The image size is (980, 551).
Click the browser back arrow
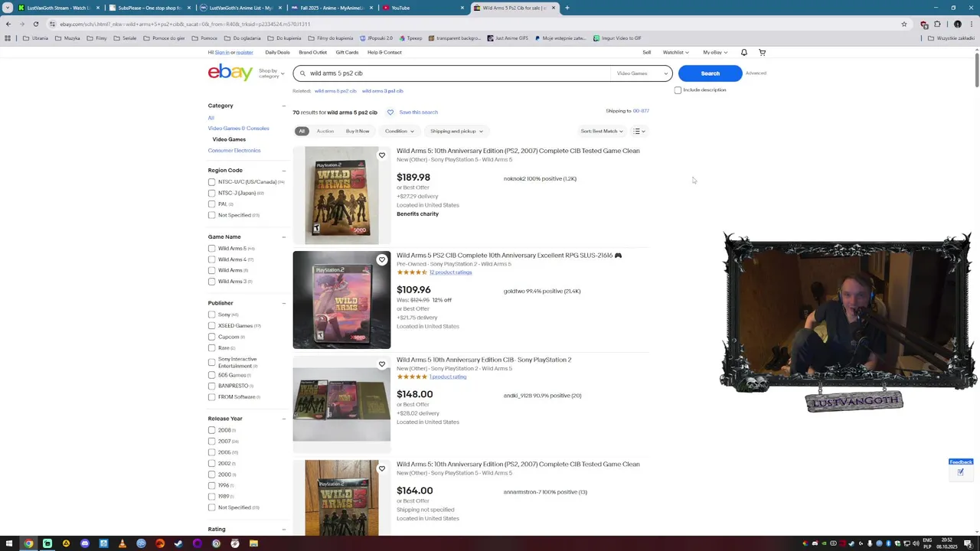point(8,24)
